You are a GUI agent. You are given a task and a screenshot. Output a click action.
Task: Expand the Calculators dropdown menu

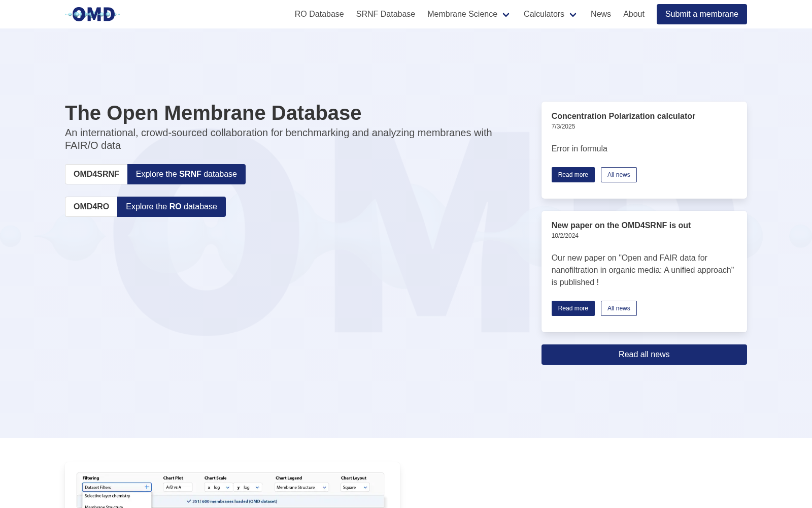pyautogui.click(x=551, y=14)
